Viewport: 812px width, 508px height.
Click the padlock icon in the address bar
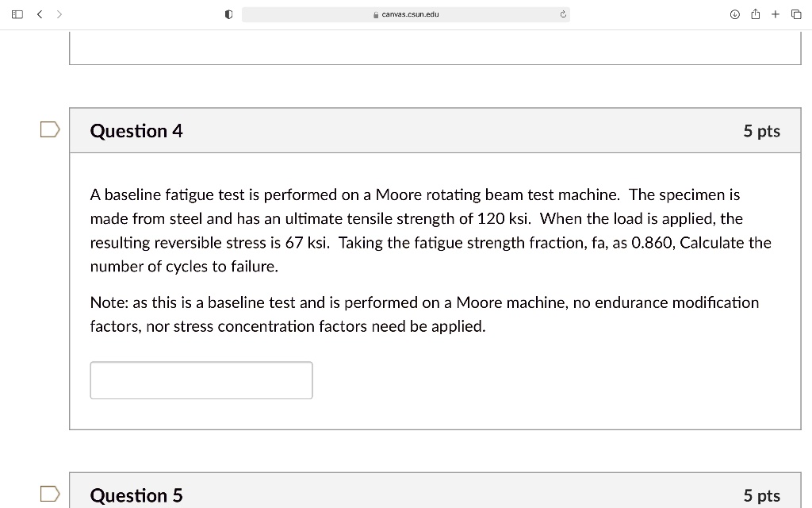point(374,13)
